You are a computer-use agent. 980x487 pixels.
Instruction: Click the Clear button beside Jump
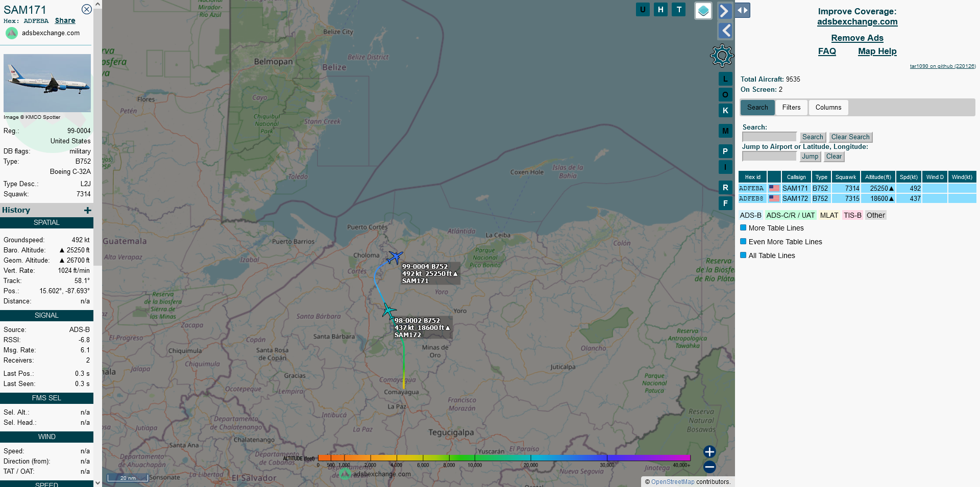[834, 156]
